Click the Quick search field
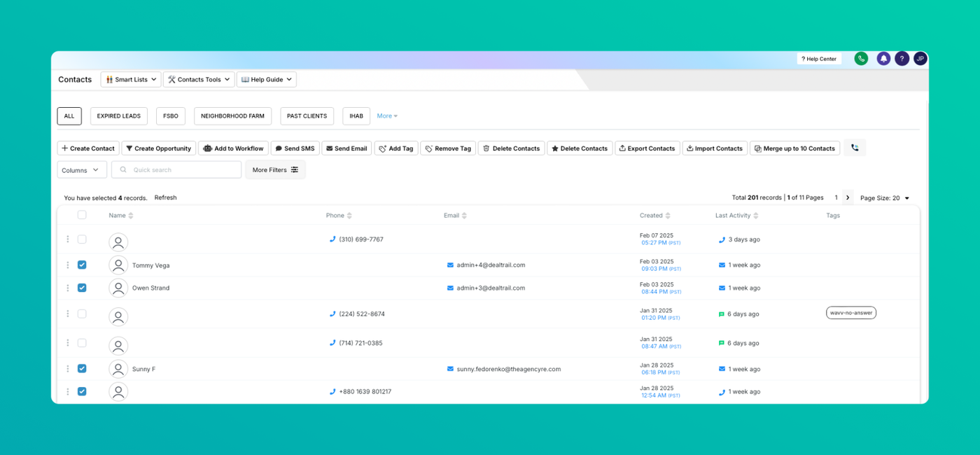Screen dimensions: 980x455 pos(176,170)
